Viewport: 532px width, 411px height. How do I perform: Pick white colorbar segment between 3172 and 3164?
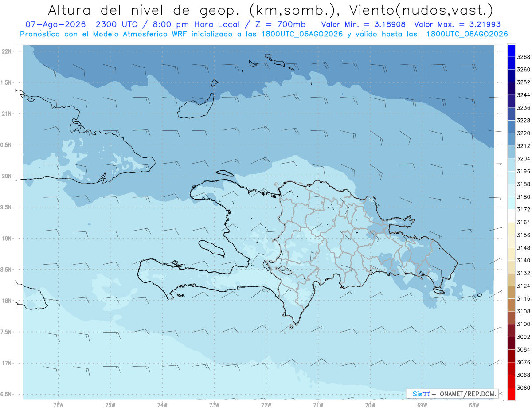pos(511,215)
